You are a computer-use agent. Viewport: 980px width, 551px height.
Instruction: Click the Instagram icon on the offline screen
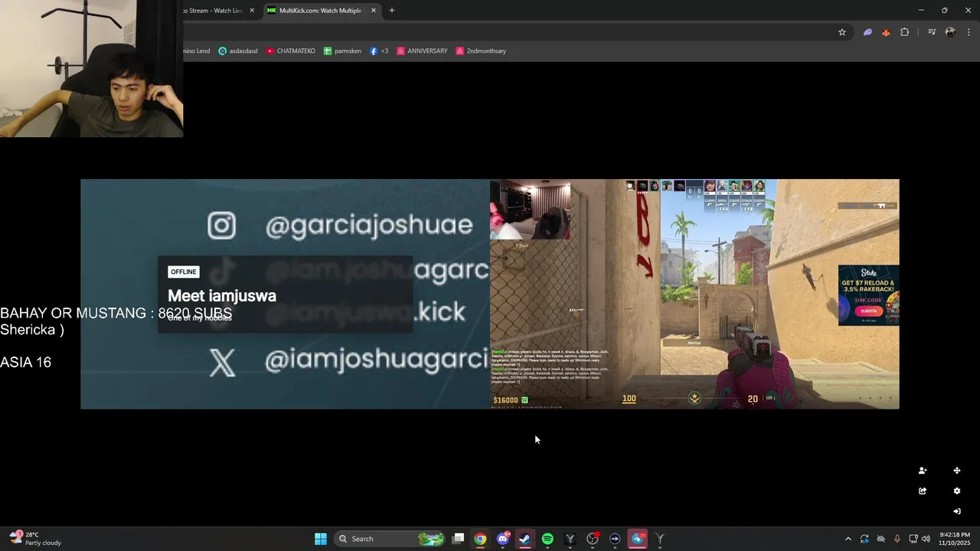pos(222,225)
